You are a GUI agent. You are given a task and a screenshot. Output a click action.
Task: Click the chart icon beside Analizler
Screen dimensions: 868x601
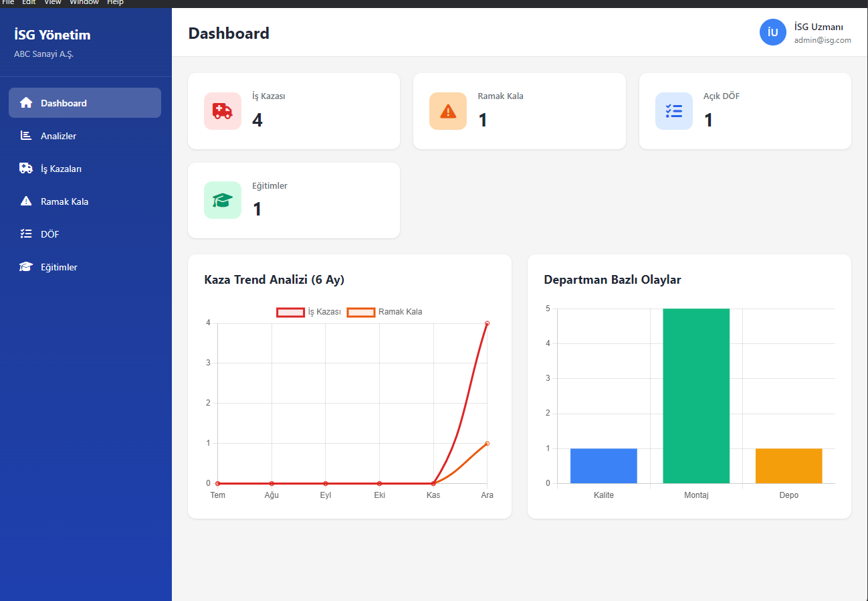26,136
